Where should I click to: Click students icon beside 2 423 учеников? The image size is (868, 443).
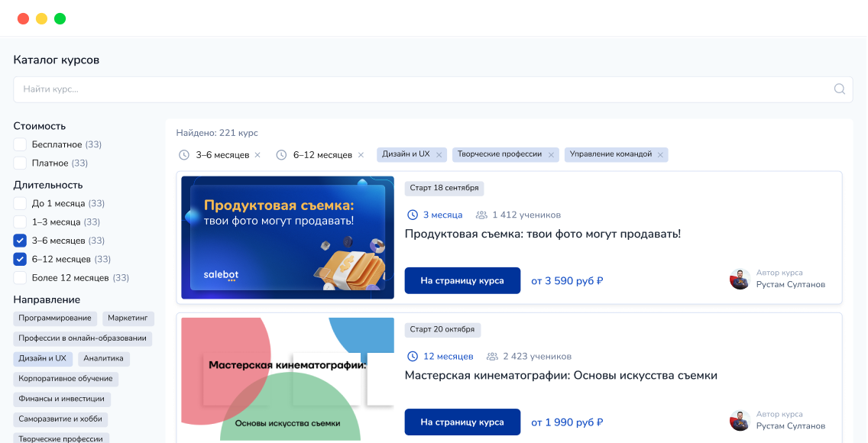pos(492,356)
